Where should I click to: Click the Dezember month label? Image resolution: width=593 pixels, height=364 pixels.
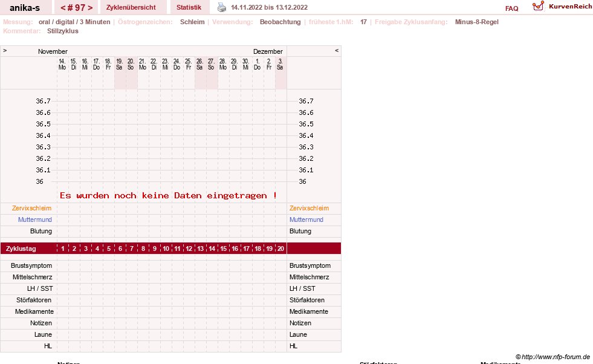pyautogui.click(x=268, y=51)
